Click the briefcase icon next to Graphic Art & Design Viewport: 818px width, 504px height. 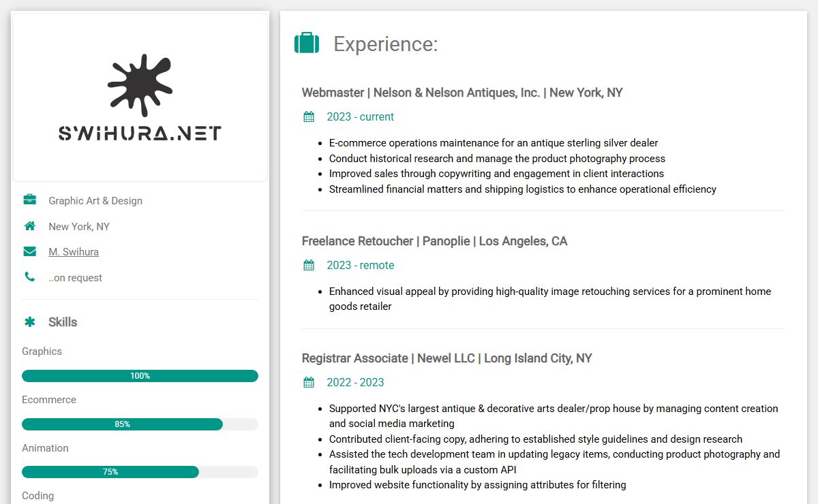pyautogui.click(x=30, y=200)
